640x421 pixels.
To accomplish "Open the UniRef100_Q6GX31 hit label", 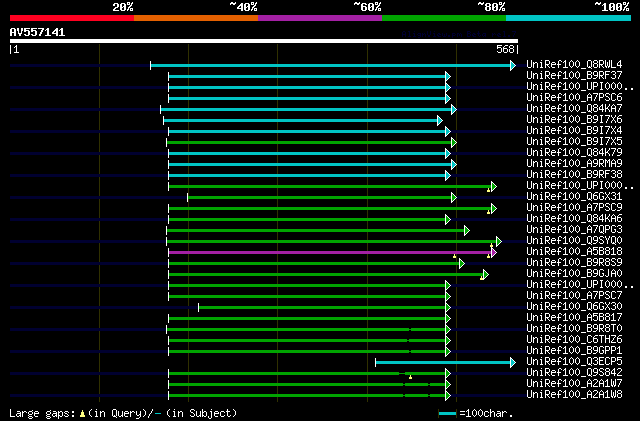I will tap(574, 196).
